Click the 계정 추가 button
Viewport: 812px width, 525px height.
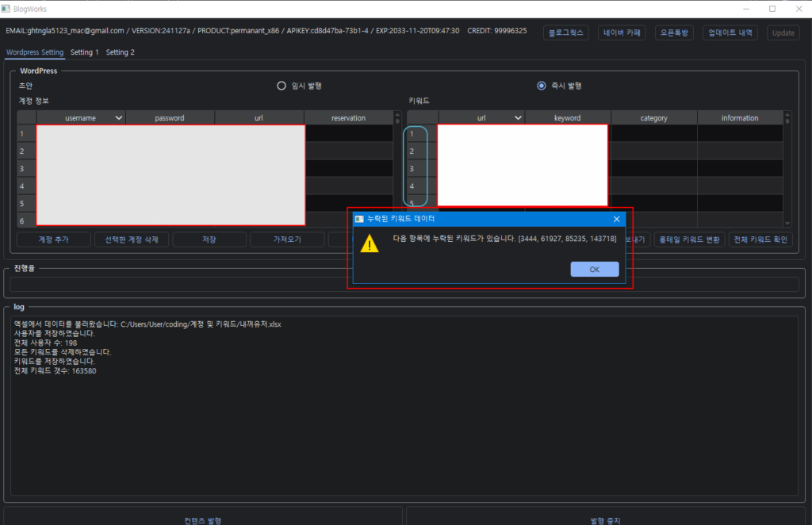[53, 240]
